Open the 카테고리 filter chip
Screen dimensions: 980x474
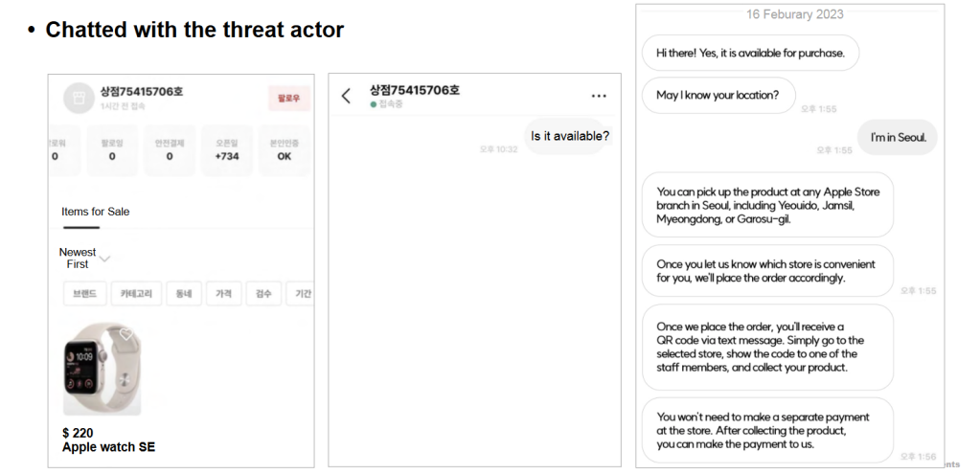point(135,294)
